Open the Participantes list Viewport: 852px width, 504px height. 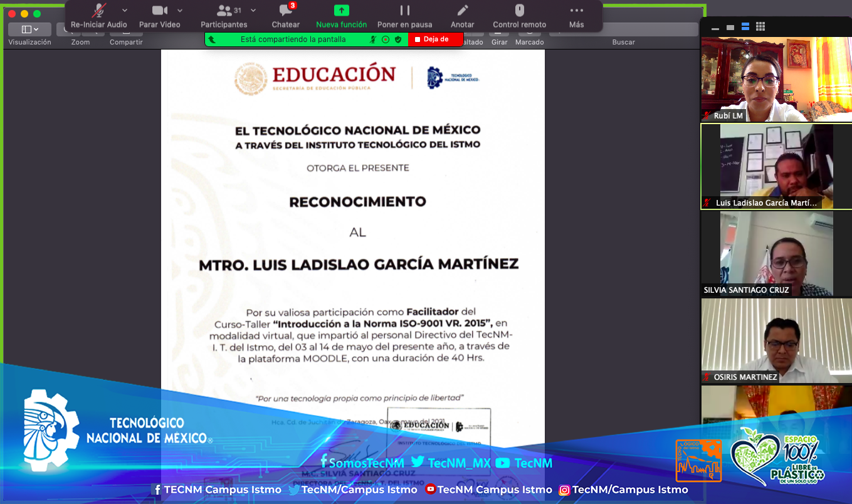click(x=224, y=16)
